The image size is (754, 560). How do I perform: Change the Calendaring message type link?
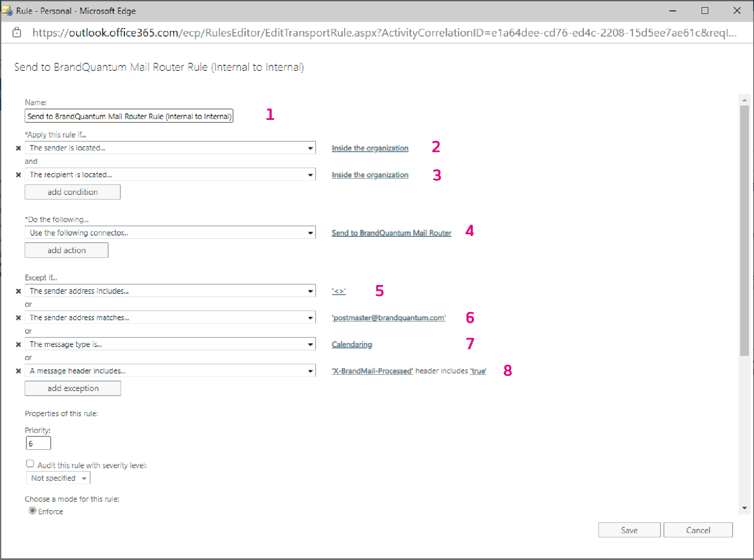[x=352, y=345]
